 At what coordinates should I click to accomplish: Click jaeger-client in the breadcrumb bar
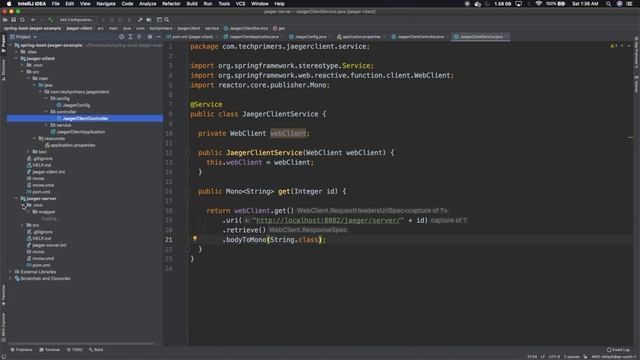pos(79,29)
